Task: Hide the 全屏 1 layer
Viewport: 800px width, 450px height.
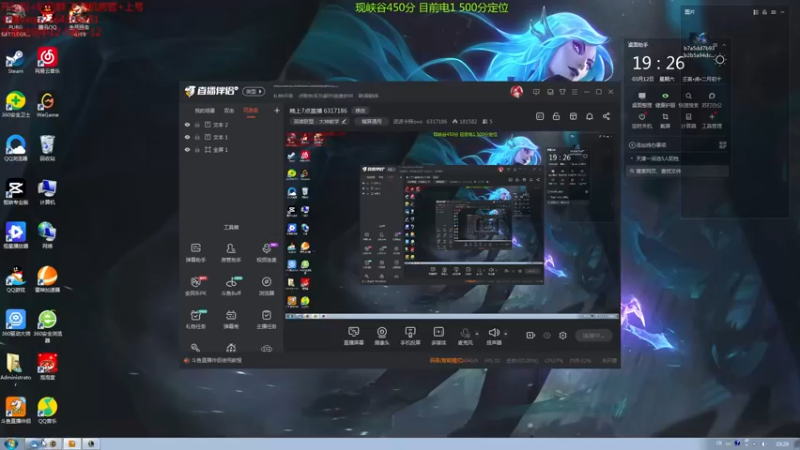Action: click(x=187, y=149)
